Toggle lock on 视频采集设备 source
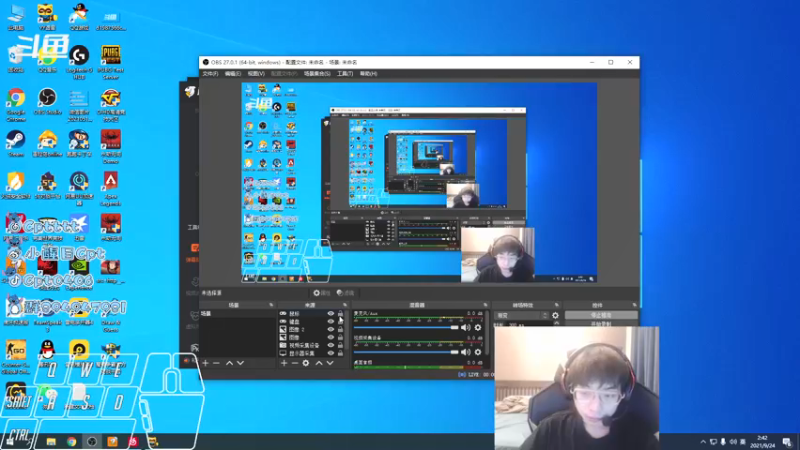800x450 pixels. point(340,345)
